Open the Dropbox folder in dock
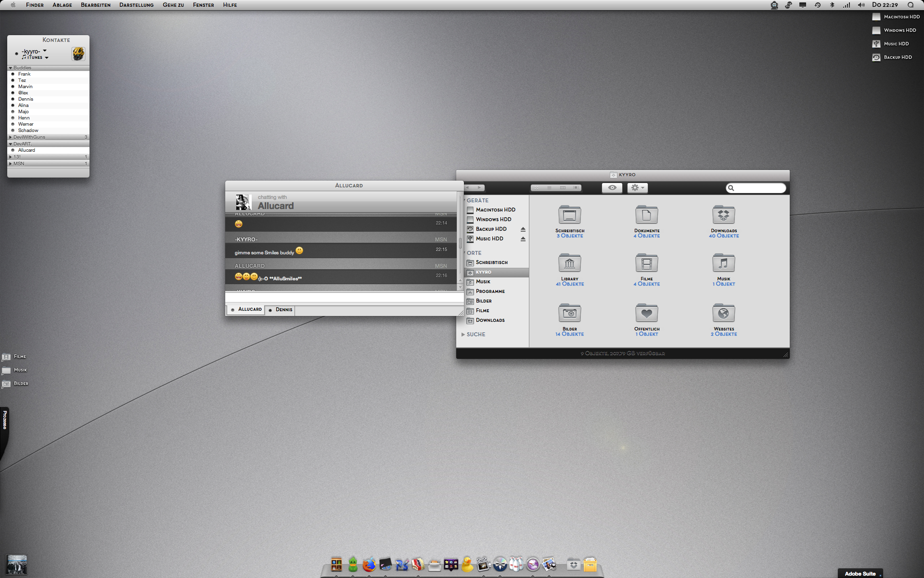The width and height of the screenshot is (924, 578). click(573, 564)
